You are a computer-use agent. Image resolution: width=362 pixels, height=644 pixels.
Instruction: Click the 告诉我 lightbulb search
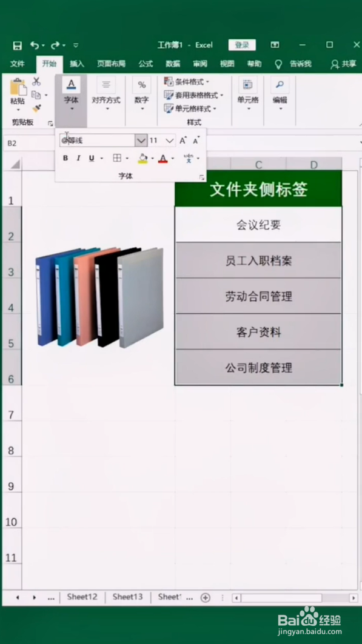point(293,64)
